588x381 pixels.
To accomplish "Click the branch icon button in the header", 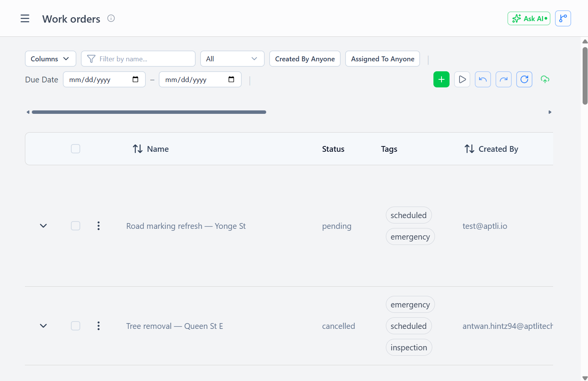I will pos(563,18).
